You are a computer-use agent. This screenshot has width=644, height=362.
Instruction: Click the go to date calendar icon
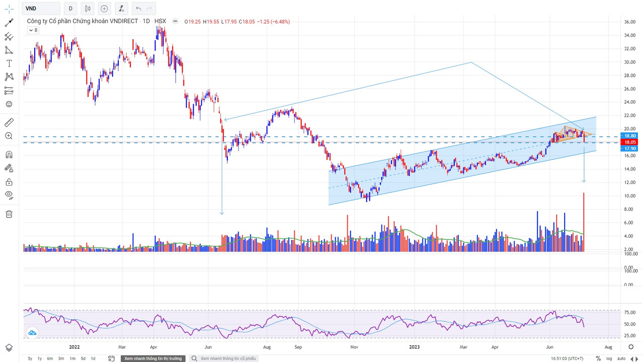click(x=111, y=358)
